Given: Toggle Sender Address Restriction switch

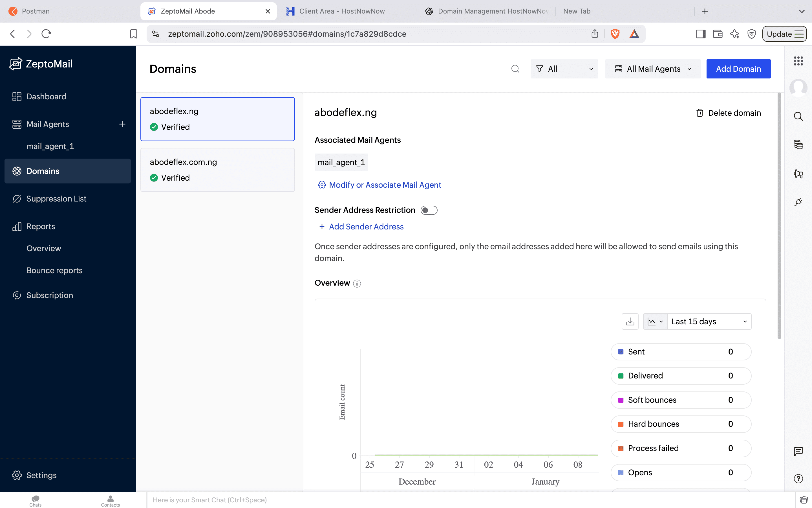Looking at the screenshot, I should [429, 210].
